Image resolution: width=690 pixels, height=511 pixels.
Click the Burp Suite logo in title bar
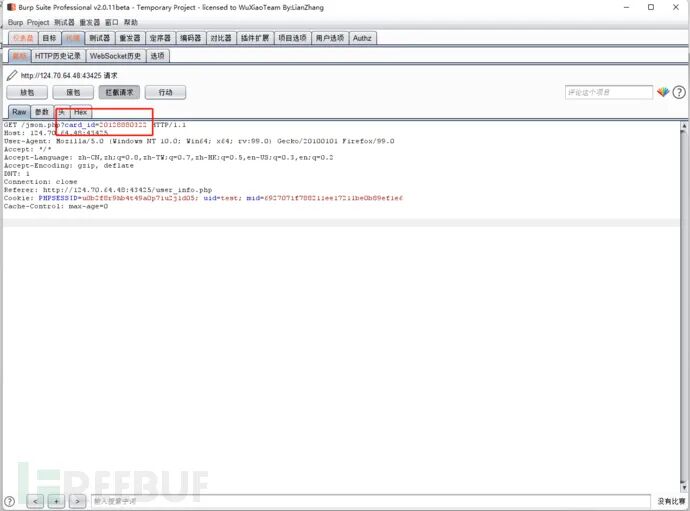point(11,7)
